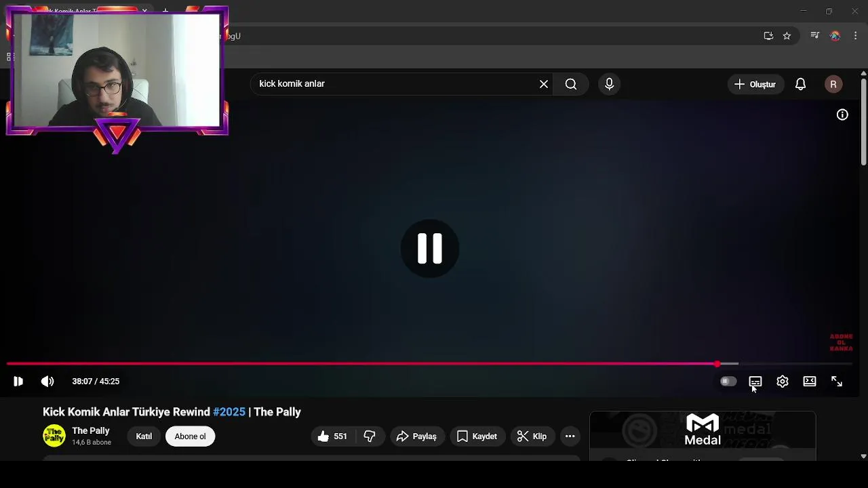Open The Pally channel name link

[x=91, y=430]
